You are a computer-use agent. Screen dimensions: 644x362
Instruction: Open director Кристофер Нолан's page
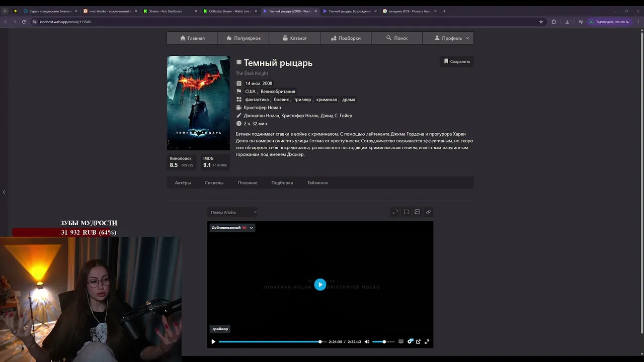(262, 108)
